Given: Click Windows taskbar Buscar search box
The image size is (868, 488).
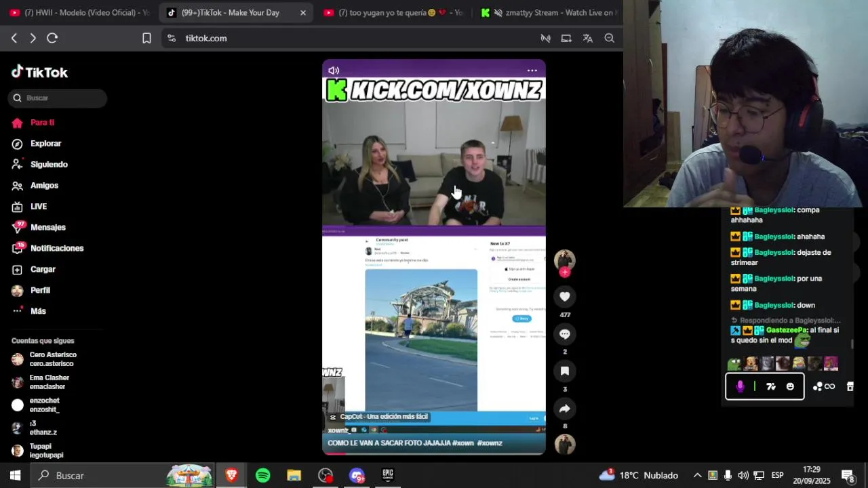Looking at the screenshot, I should [x=123, y=476].
